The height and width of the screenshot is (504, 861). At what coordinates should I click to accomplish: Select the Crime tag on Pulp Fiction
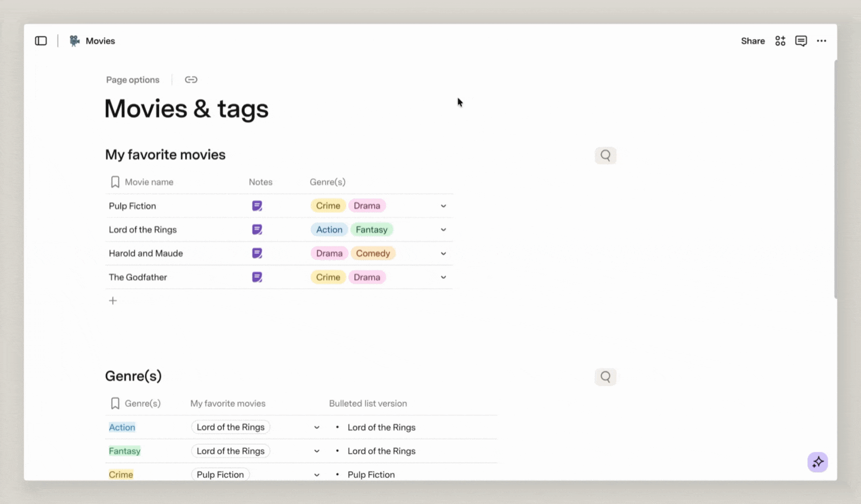(328, 206)
